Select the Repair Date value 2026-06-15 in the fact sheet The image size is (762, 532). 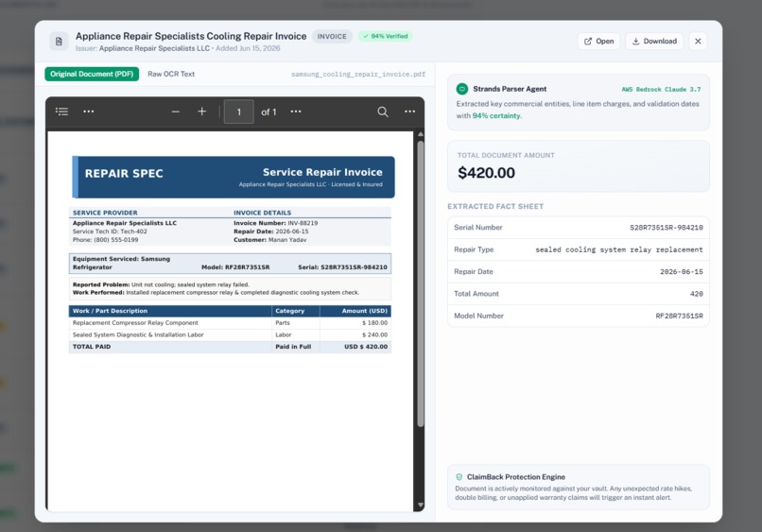[x=682, y=271]
